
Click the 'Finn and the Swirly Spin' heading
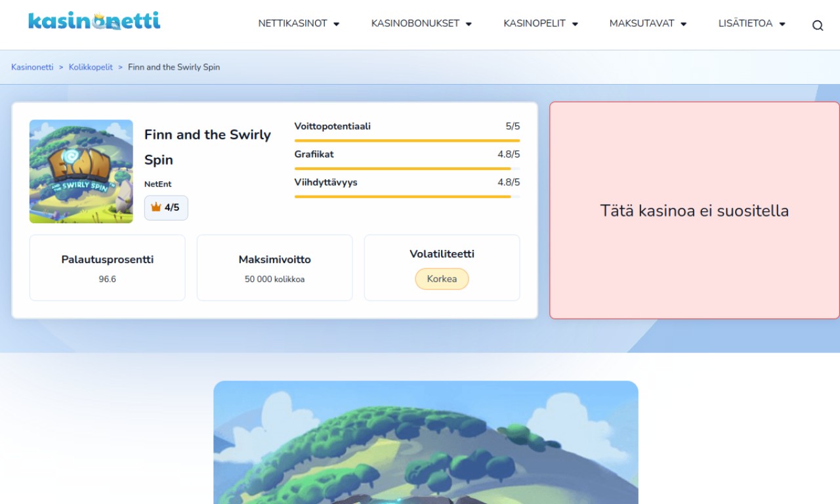pos(207,147)
